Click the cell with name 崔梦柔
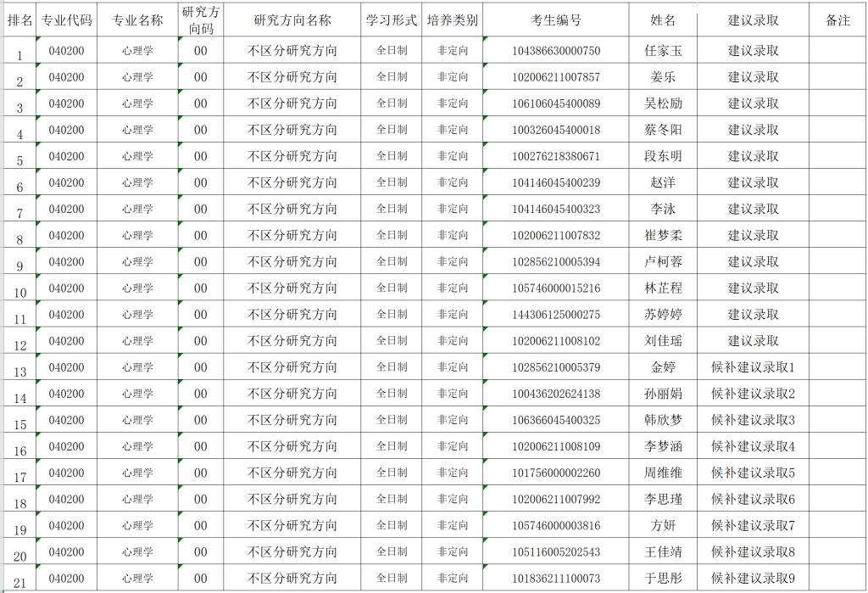 pos(663,235)
